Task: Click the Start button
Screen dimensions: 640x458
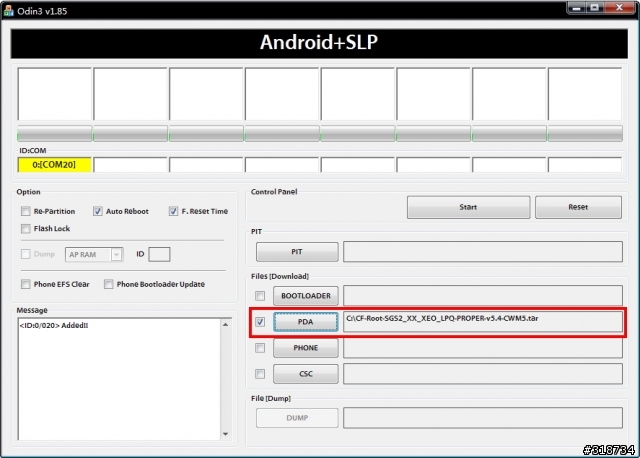Action: [x=468, y=207]
